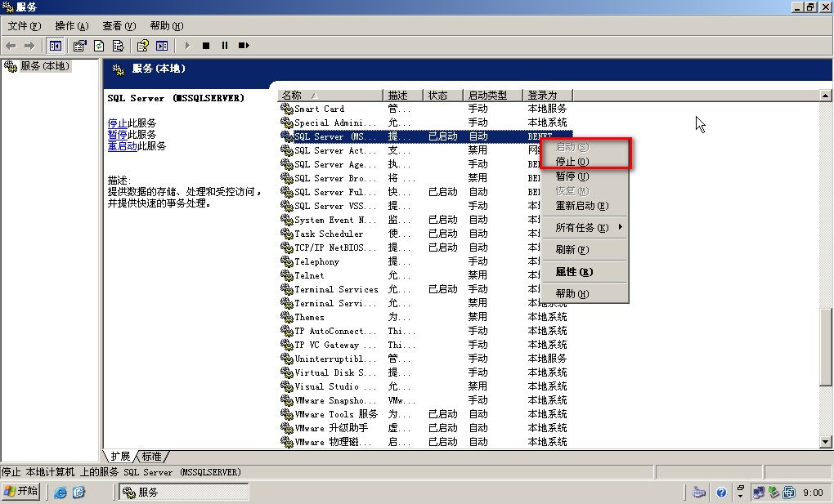834x504 pixels.
Task: Select the Virtual Disk S... service row
Action: [425, 372]
